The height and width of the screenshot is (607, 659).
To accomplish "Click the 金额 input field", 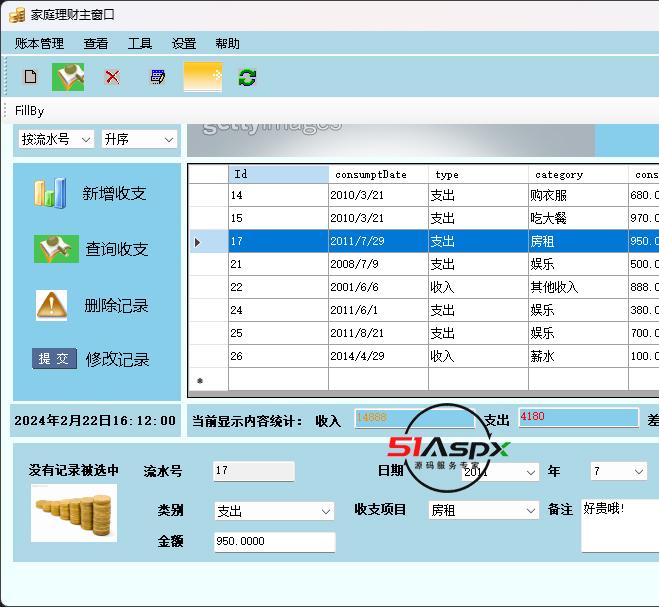I will [x=274, y=541].
